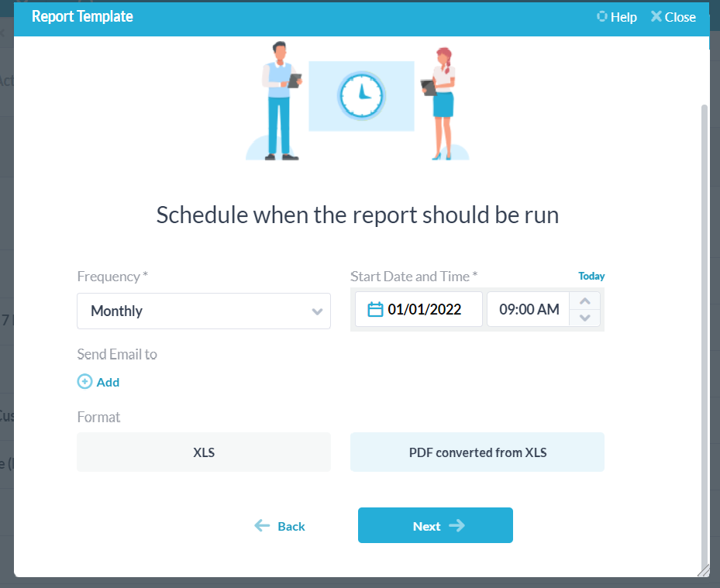This screenshot has height=588, width=720.
Task: Go Back to previous step
Action: click(x=280, y=526)
